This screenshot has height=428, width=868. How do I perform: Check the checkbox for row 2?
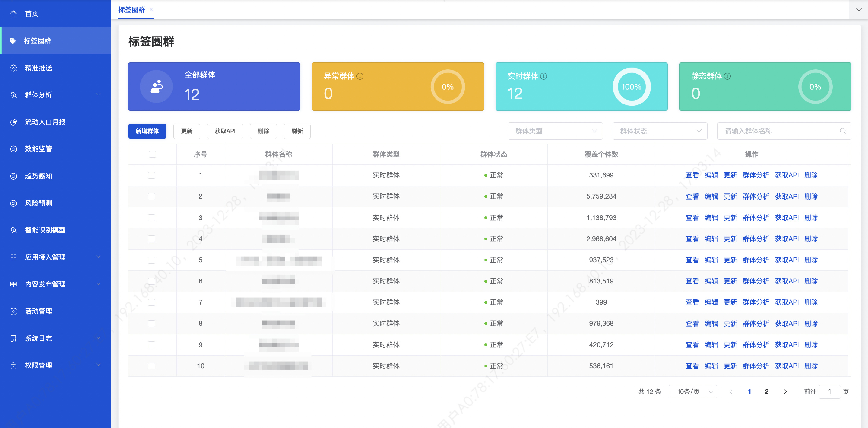tap(152, 196)
